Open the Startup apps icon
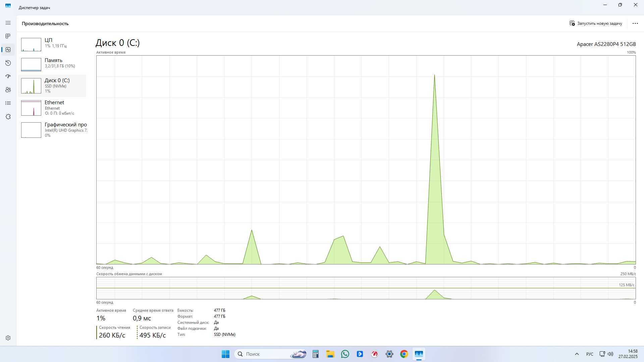Screen dimensions: 644x362 [8, 76]
